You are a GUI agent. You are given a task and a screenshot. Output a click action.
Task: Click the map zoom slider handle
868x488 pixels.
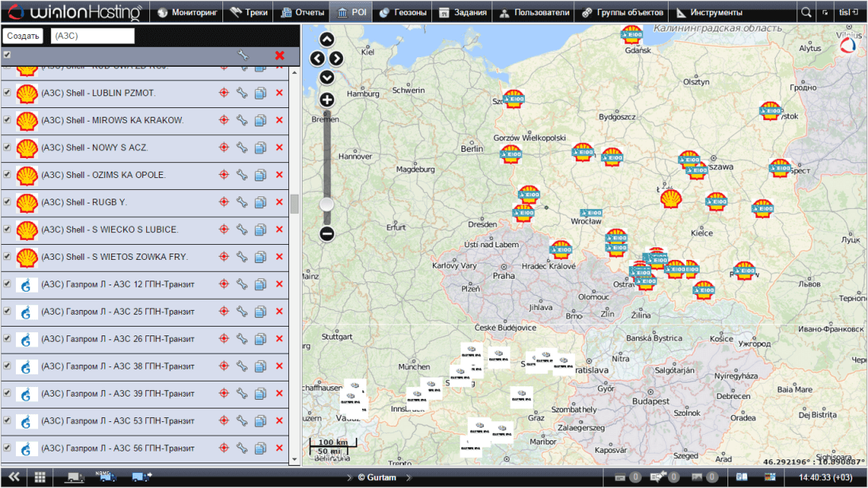click(326, 205)
